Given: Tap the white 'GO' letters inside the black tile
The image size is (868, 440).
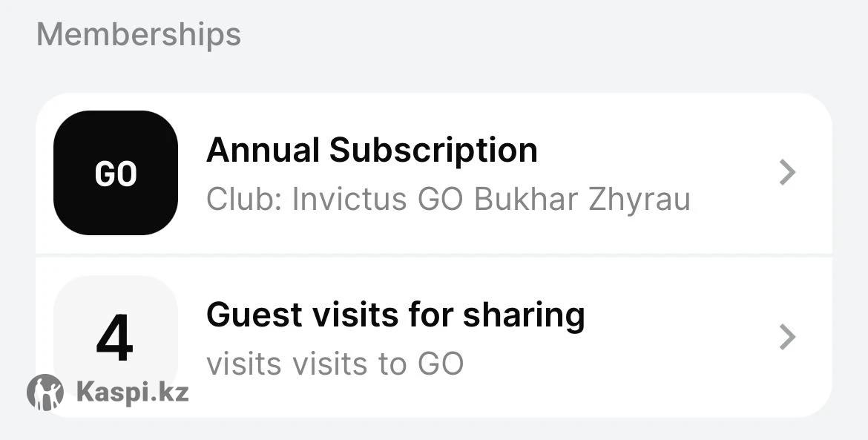Looking at the screenshot, I should coord(116,174).
